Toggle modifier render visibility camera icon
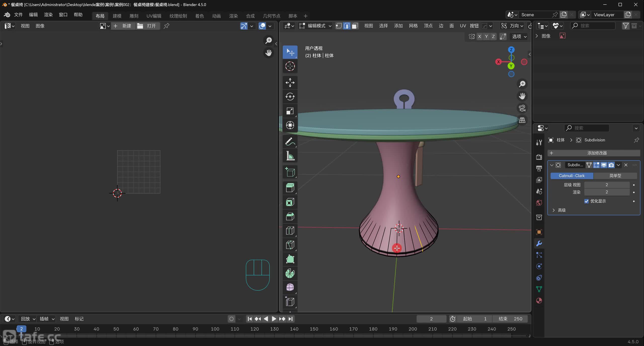 pyautogui.click(x=611, y=165)
